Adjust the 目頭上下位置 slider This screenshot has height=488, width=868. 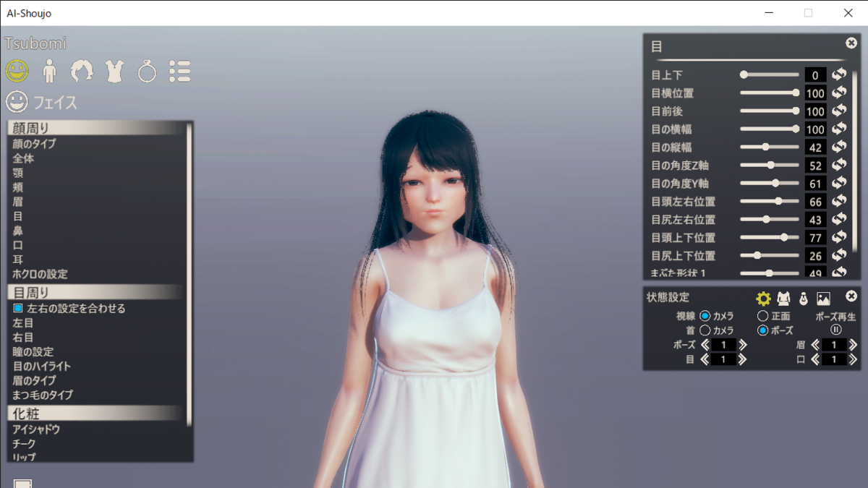770,237
